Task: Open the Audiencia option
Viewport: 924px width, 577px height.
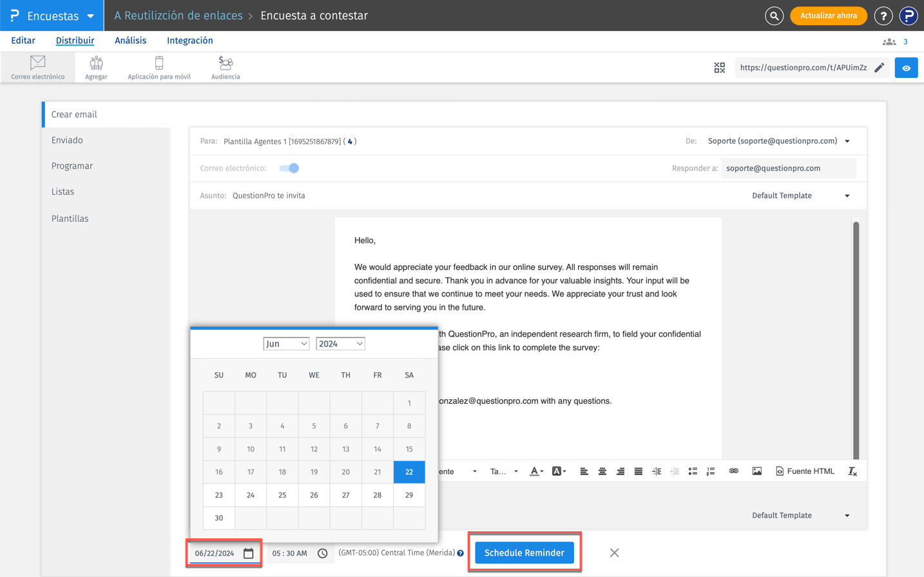Action: coord(226,68)
